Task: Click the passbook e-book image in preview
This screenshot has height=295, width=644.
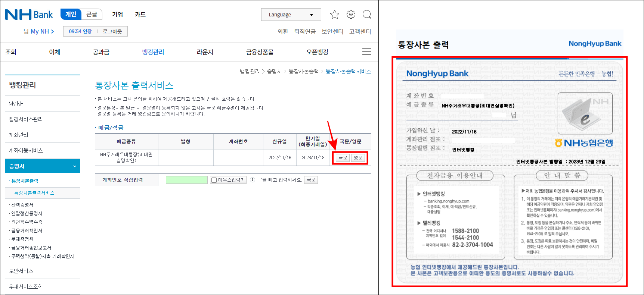Action: click(x=585, y=113)
